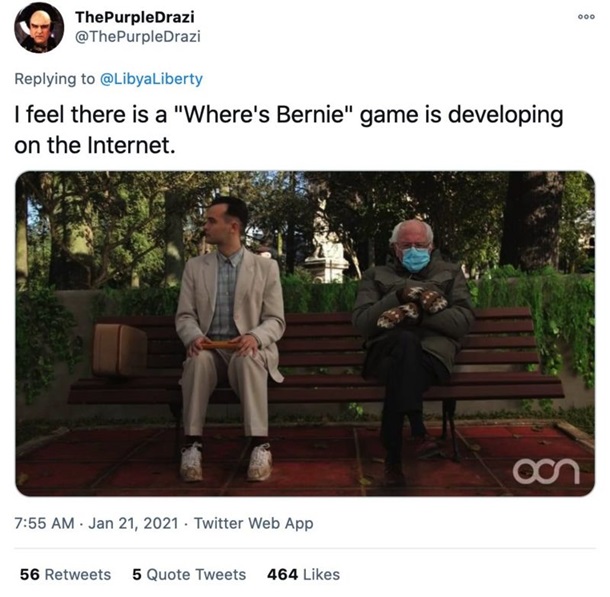View the 56 Retweets list
Image resolution: width=610 pixels, height=597 pixels.
(x=65, y=574)
